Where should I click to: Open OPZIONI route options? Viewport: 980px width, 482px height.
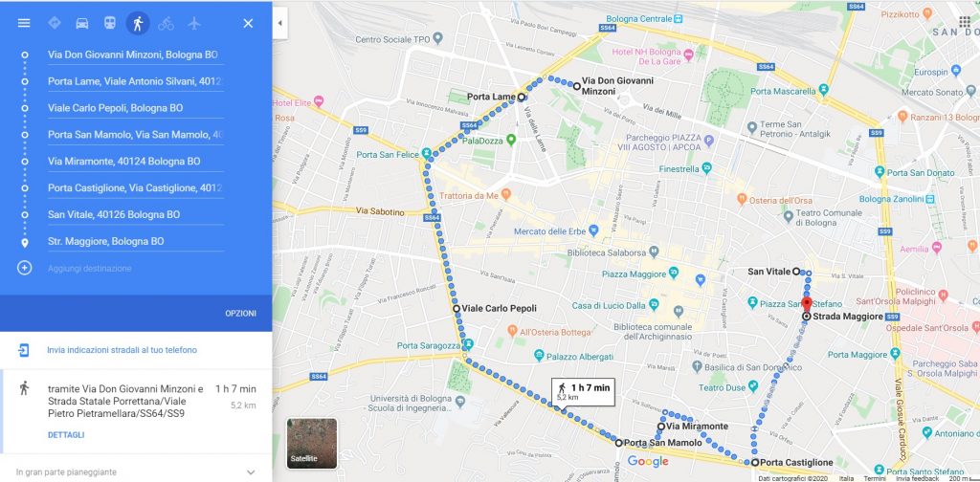pyautogui.click(x=240, y=314)
